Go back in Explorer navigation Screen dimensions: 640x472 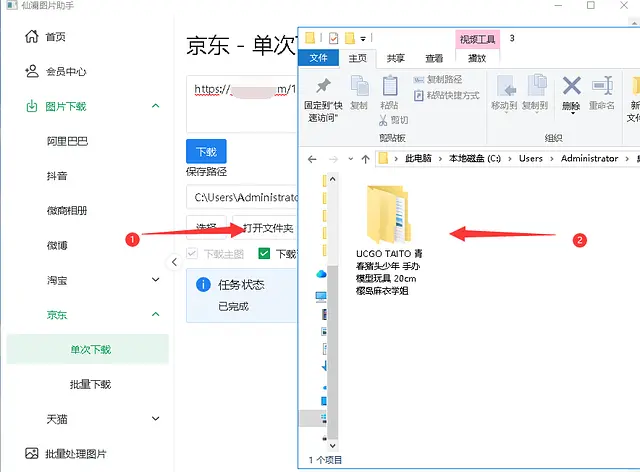click(312, 159)
